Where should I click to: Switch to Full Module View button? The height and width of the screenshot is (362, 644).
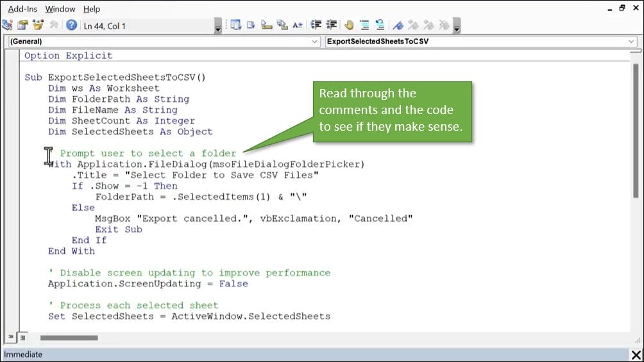pyautogui.click(x=23, y=338)
